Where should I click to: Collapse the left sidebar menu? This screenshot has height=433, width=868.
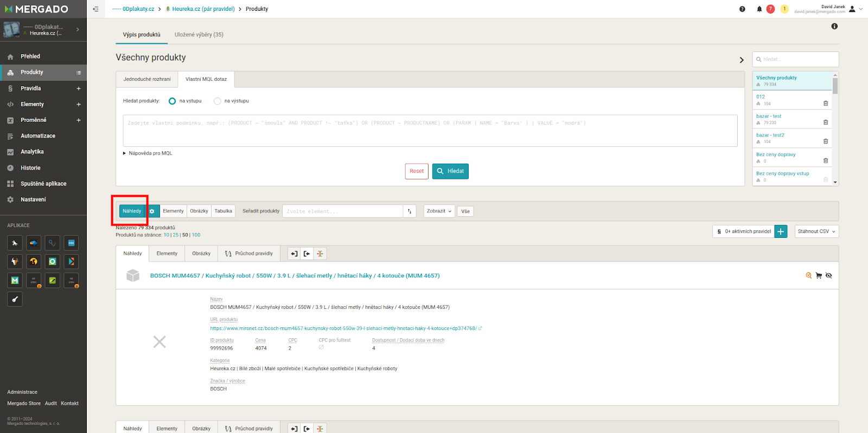(x=96, y=9)
